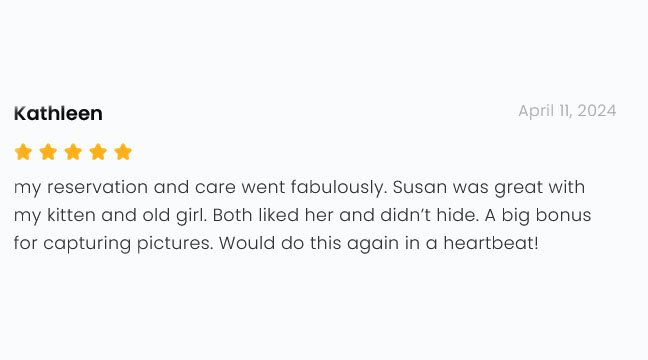Click the word 'kitten' in the review

coord(71,215)
